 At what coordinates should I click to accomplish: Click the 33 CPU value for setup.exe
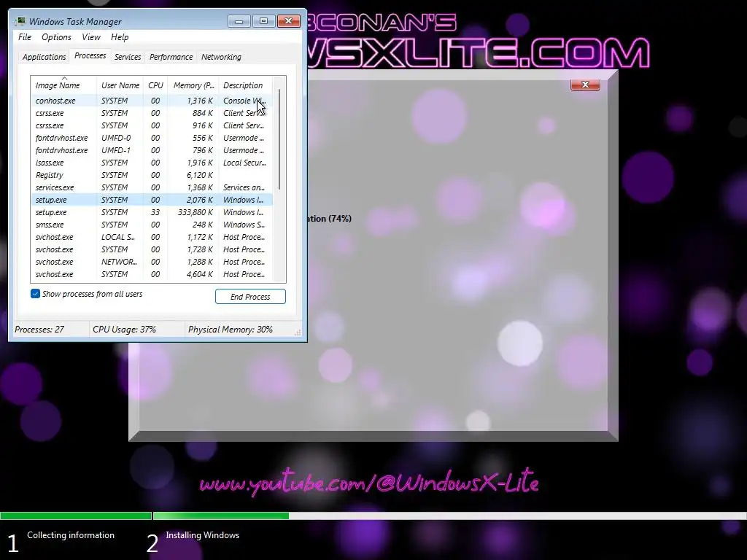click(155, 212)
